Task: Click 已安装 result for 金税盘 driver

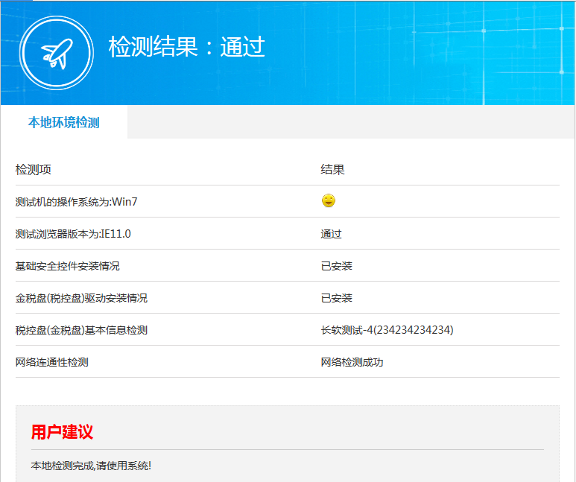Action: pos(336,298)
